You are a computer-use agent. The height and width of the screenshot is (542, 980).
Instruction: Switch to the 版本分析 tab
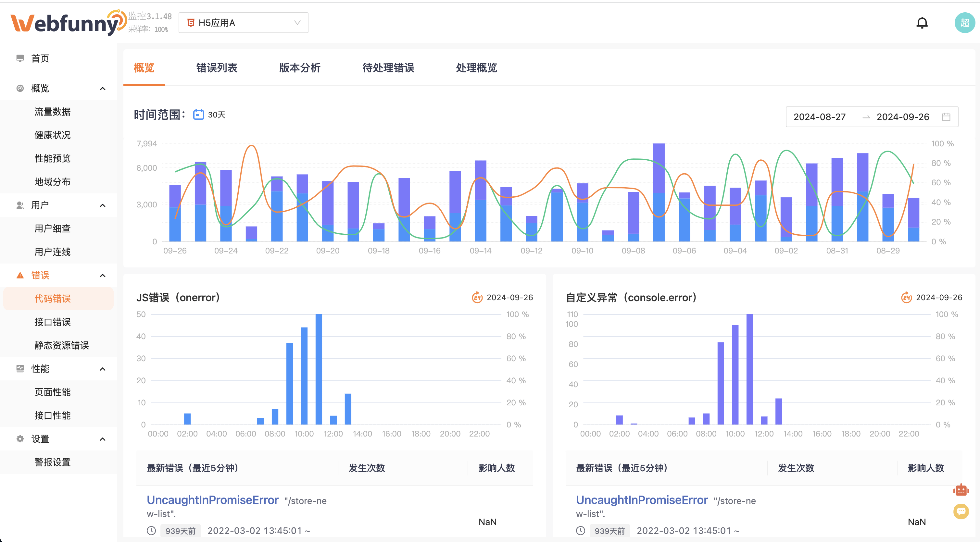300,68
